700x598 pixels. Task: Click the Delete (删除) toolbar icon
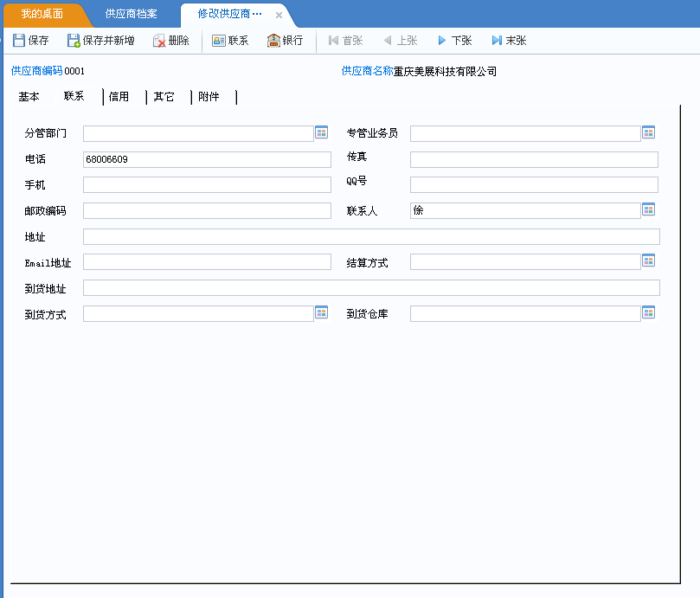click(159, 41)
